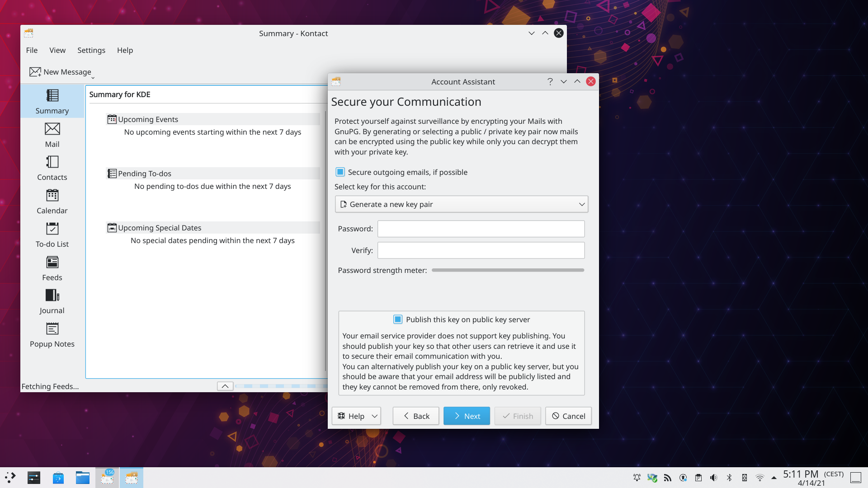Click the Cancel button

click(568, 416)
